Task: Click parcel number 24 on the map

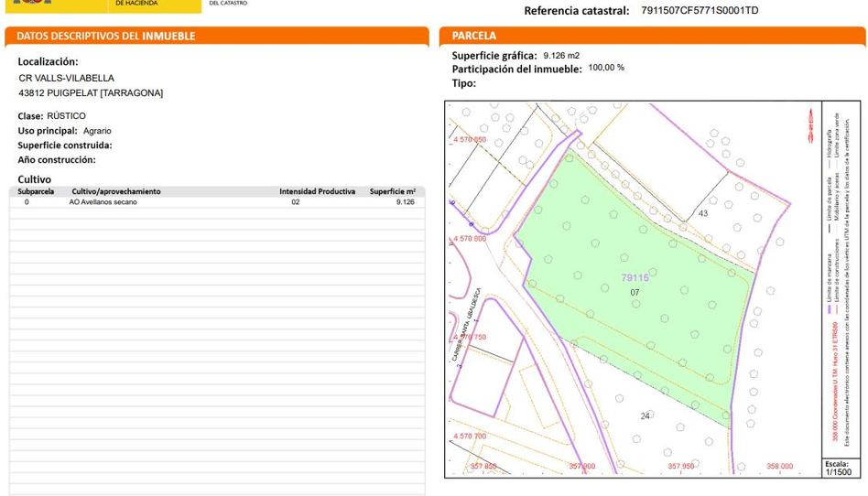Action: click(645, 416)
